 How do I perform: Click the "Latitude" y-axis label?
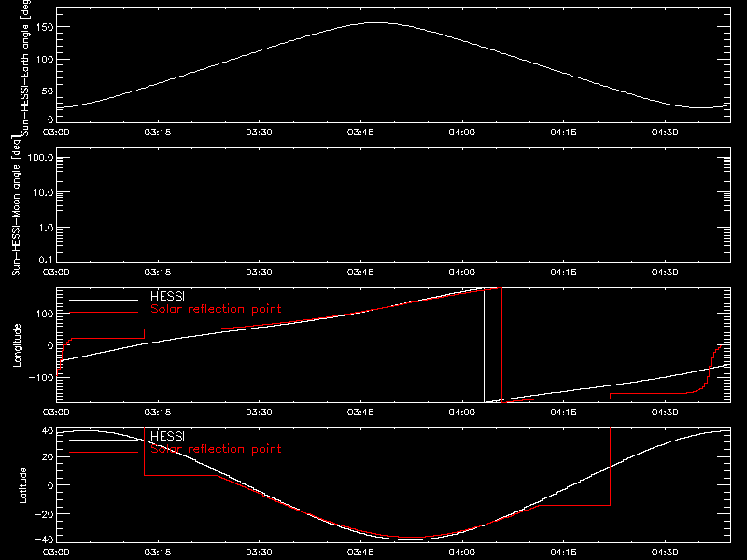[22, 485]
